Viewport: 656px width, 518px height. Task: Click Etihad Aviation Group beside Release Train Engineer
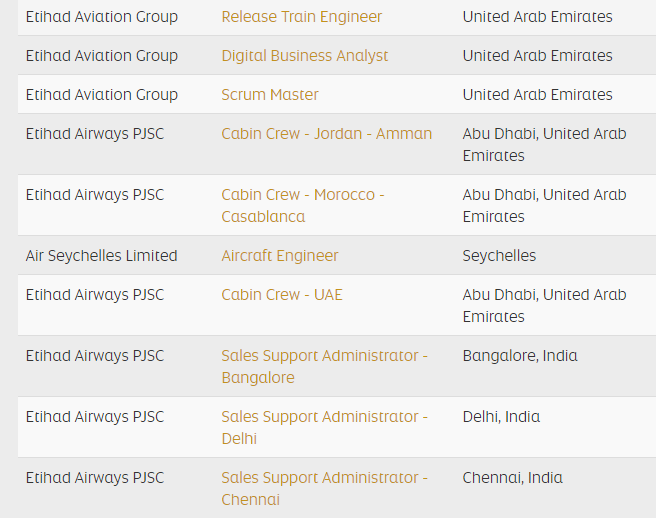tap(101, 17)
